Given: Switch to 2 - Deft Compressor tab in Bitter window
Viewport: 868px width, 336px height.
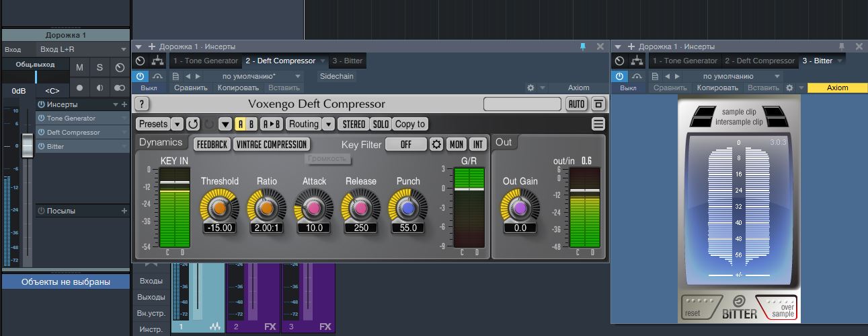Looking at the screenshot, I should (x=760, y=61).
